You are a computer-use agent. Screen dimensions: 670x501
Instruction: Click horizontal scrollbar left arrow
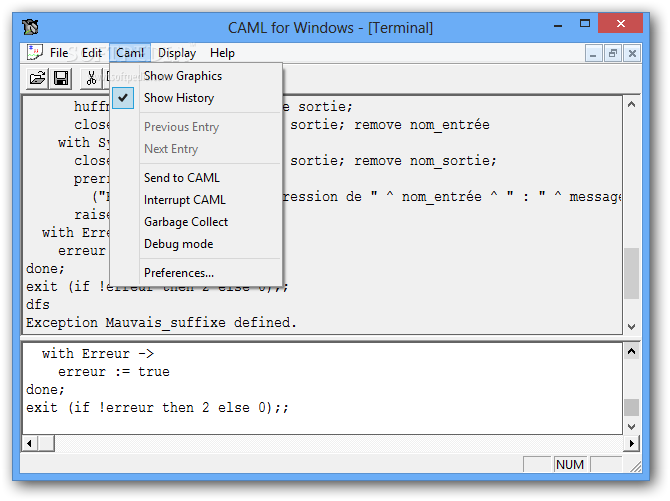[29, 443]
